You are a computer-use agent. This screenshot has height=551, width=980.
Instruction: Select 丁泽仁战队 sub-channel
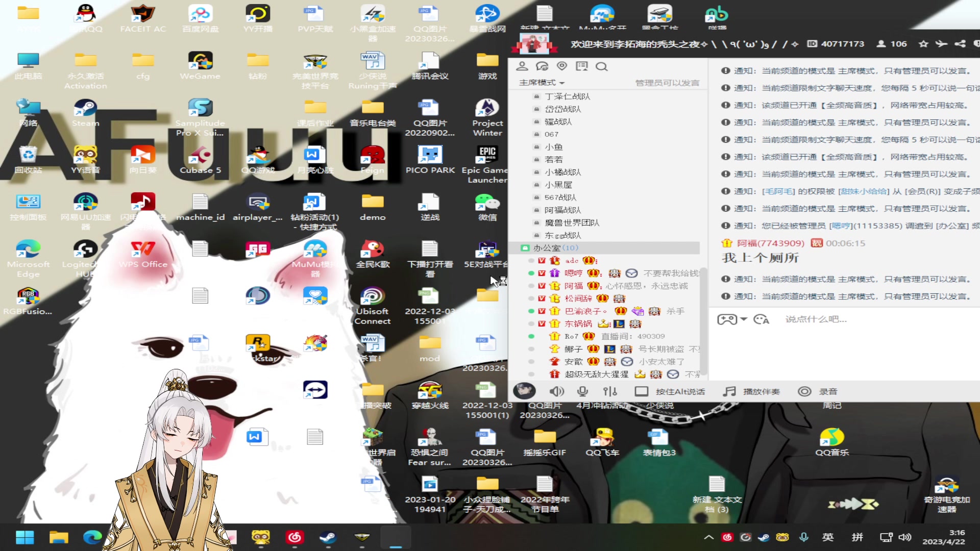(567, 96)
